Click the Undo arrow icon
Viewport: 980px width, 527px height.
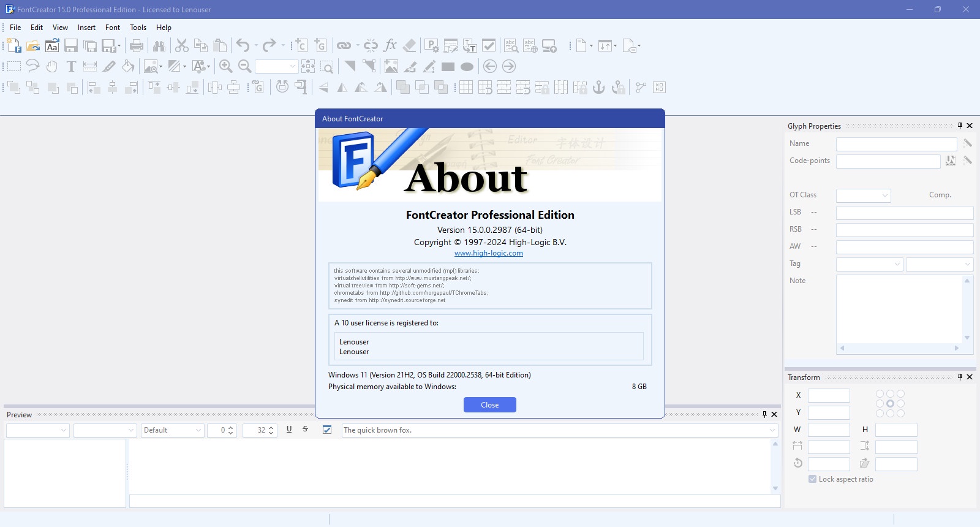243,45
